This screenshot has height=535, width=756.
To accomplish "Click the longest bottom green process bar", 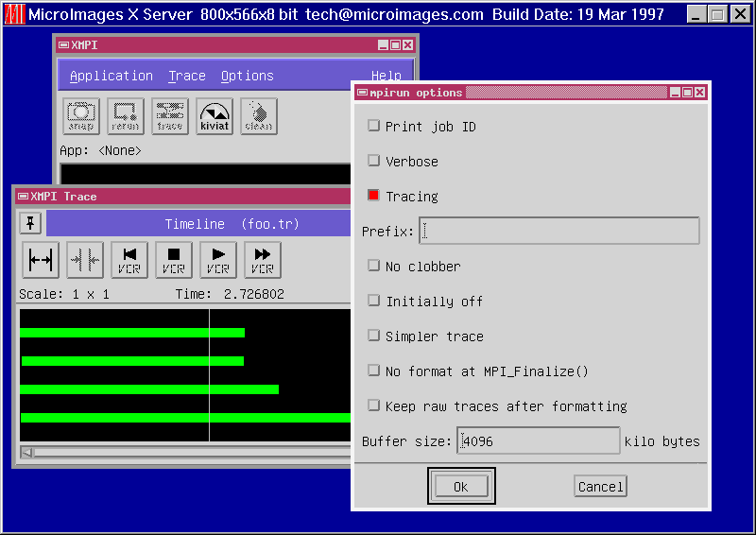I will [x=185, y=417].
